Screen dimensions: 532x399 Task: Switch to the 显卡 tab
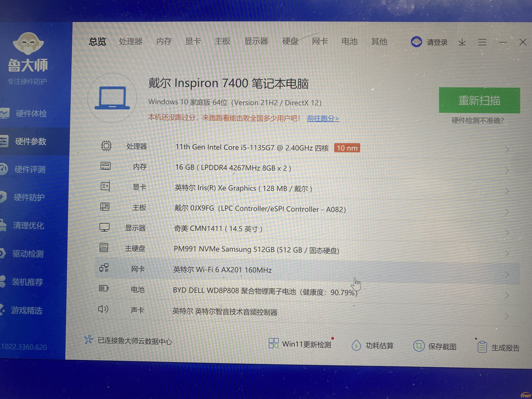click(193, 41)
